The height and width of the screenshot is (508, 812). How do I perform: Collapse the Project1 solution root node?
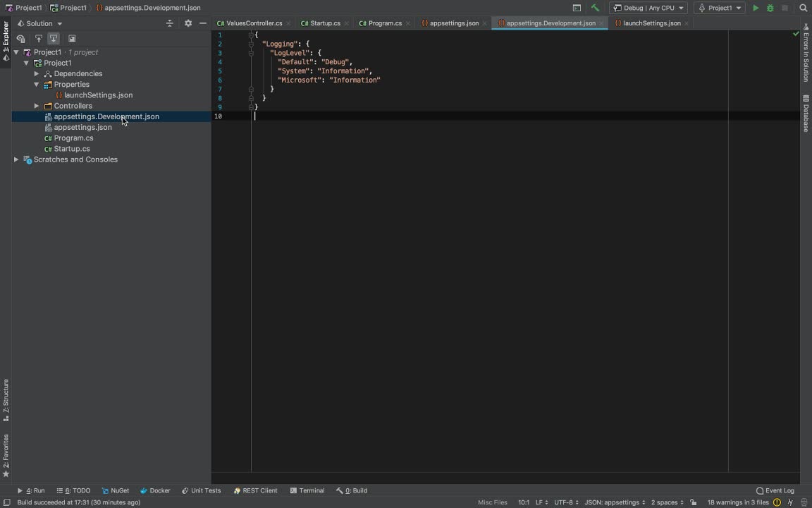tap(17, 52)
